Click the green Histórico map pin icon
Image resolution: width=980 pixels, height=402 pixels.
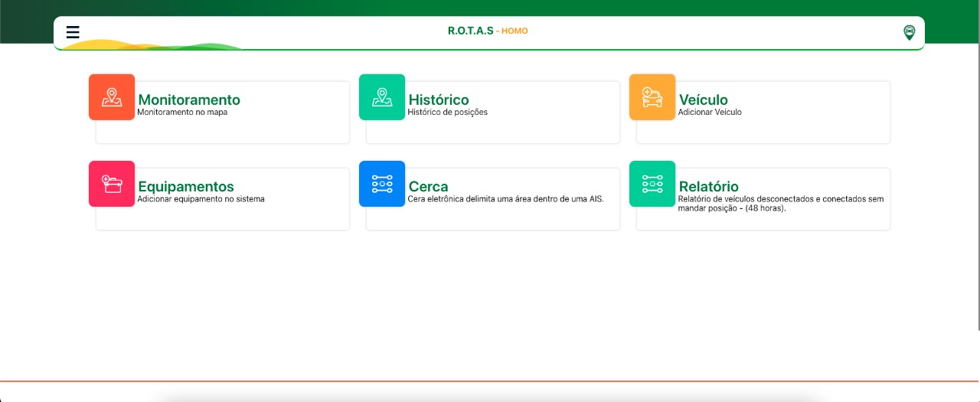click(382, 97)
